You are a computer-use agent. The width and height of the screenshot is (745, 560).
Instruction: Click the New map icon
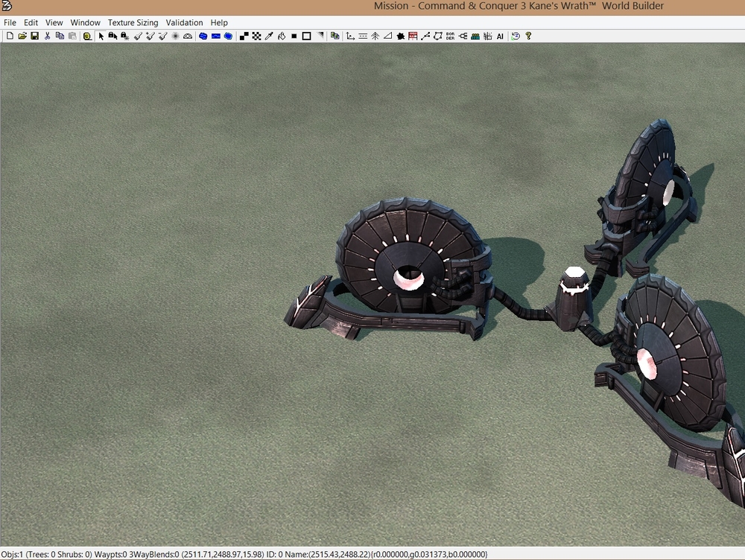click(10, 36)
